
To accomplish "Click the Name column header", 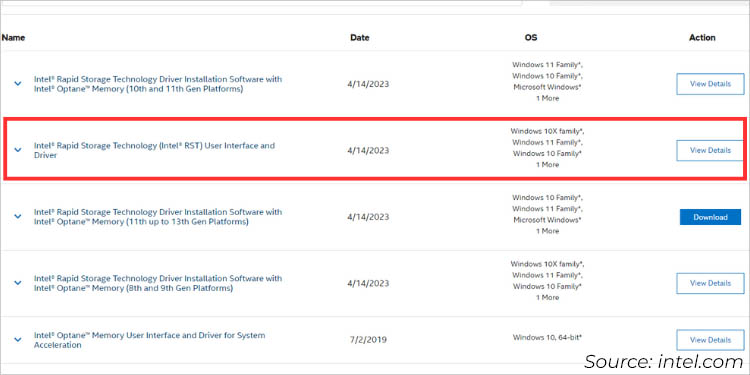I will click(x=13, y=38).
